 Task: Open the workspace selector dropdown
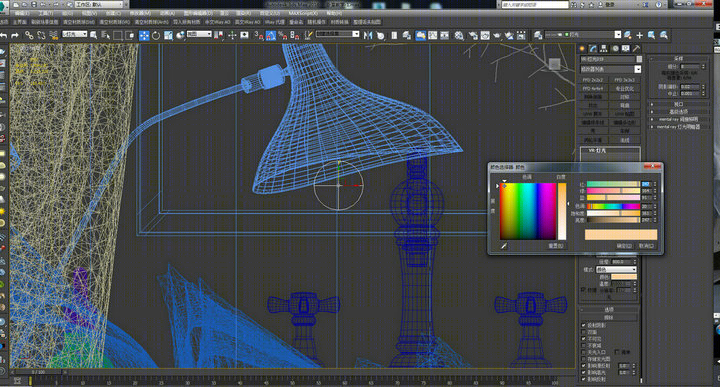[99, 4]
